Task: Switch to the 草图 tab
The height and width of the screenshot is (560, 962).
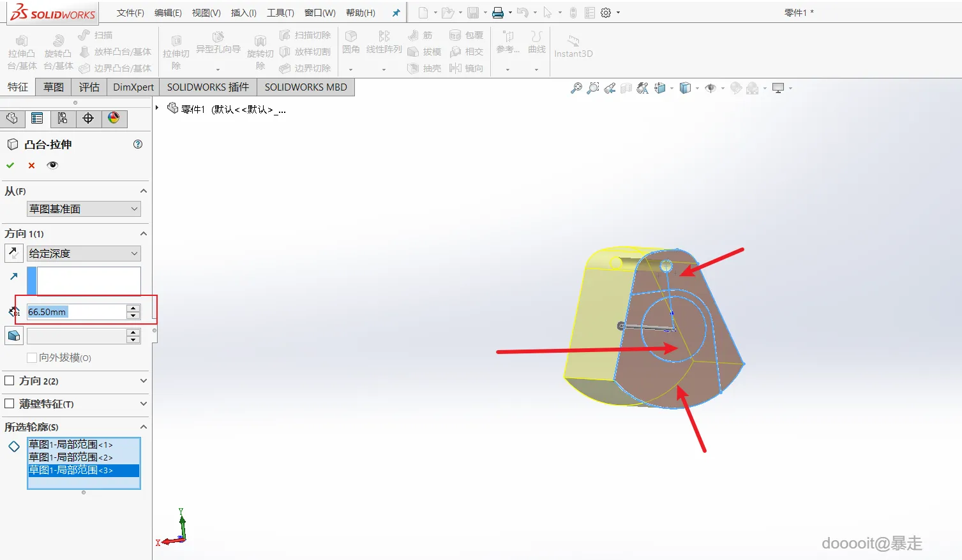Action: coord(54,87)
